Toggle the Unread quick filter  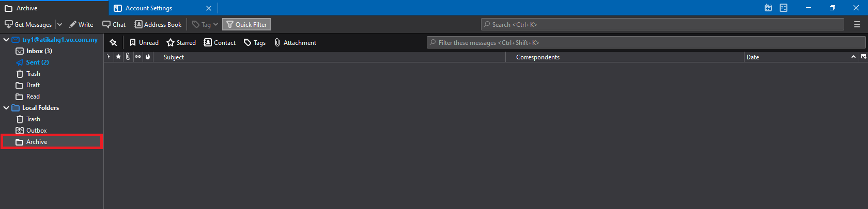144,42
